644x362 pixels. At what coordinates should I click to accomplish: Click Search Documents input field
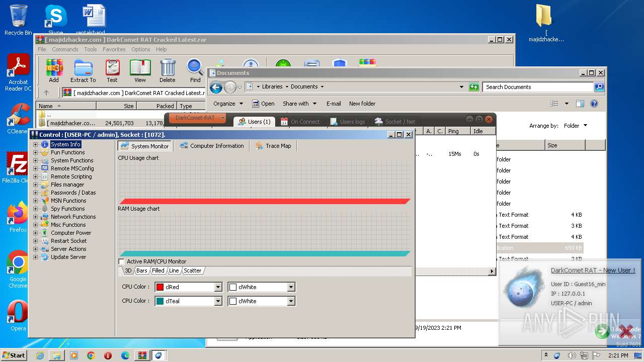point(538,87)
